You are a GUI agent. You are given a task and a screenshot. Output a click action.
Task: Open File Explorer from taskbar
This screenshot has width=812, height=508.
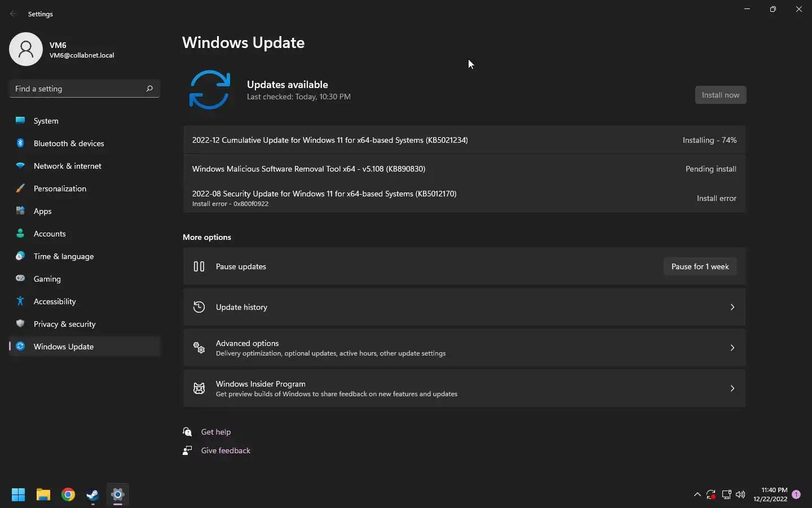coord(43,495)
